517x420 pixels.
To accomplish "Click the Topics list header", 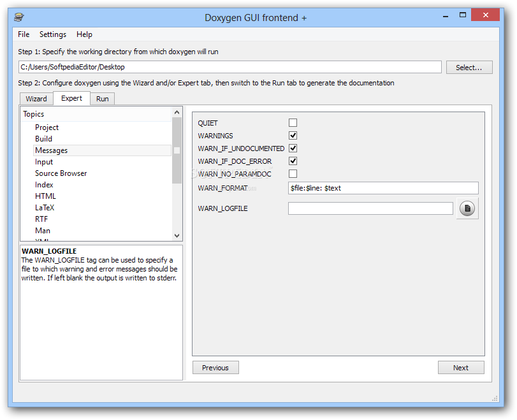I will [x=96, y=114].
